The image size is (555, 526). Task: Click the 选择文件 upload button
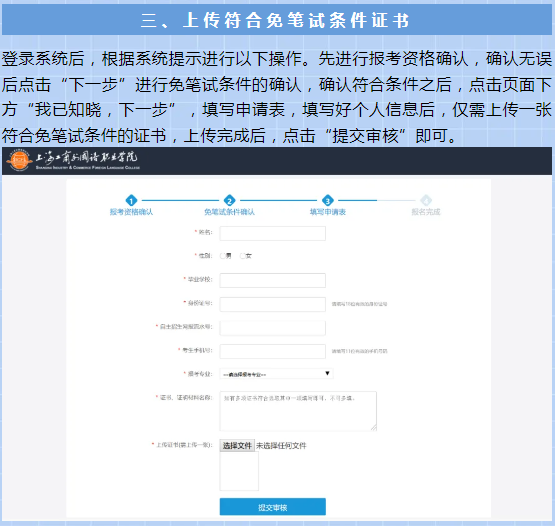pyautogui.click(x=237, y=446)
